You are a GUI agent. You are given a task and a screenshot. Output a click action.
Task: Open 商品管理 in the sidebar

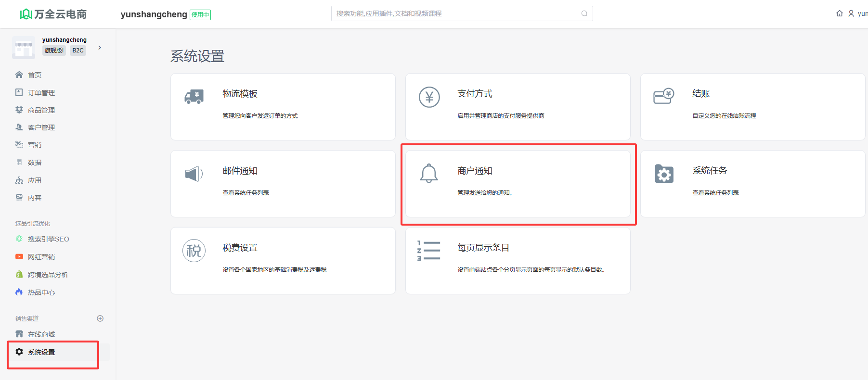[41, 110]
